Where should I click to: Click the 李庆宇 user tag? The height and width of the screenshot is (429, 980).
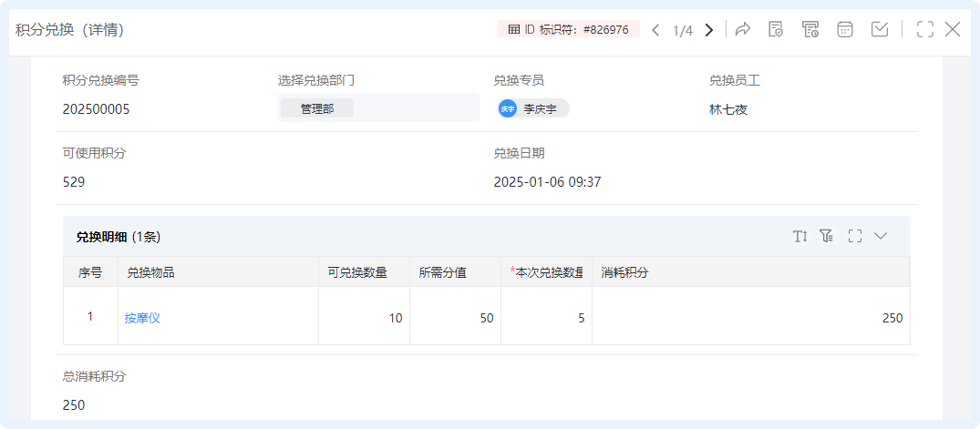(x=533, y=108)
